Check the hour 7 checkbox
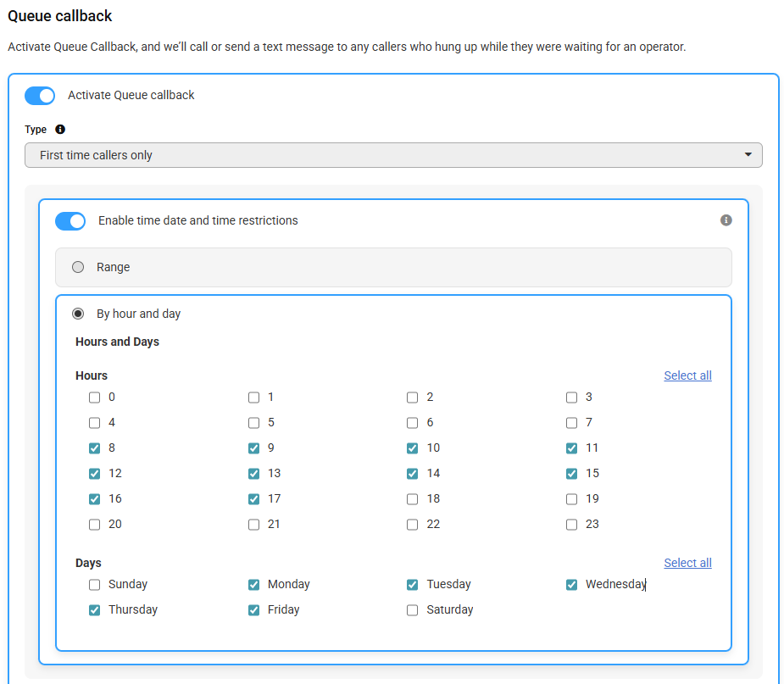The height and width of the screenshot is (684, 784). pyautogui.click(x=571, y=423)
